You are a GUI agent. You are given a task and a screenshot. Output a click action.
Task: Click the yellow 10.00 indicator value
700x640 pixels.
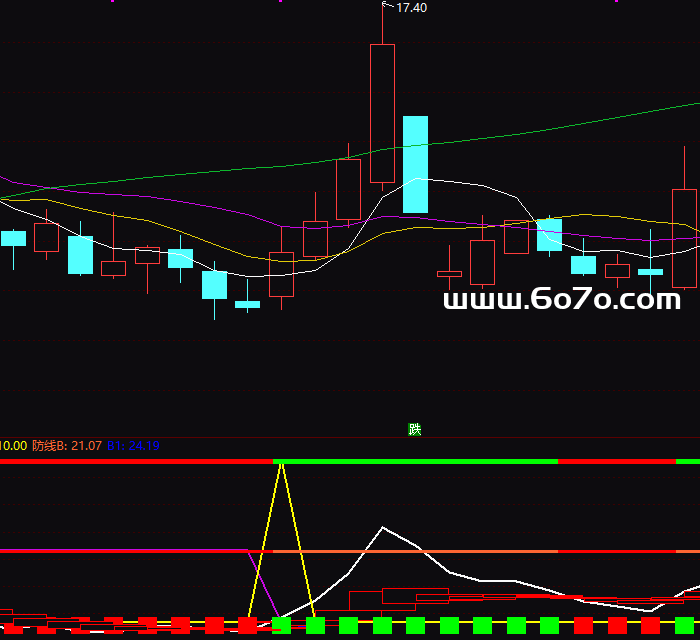tap(14, 446)
